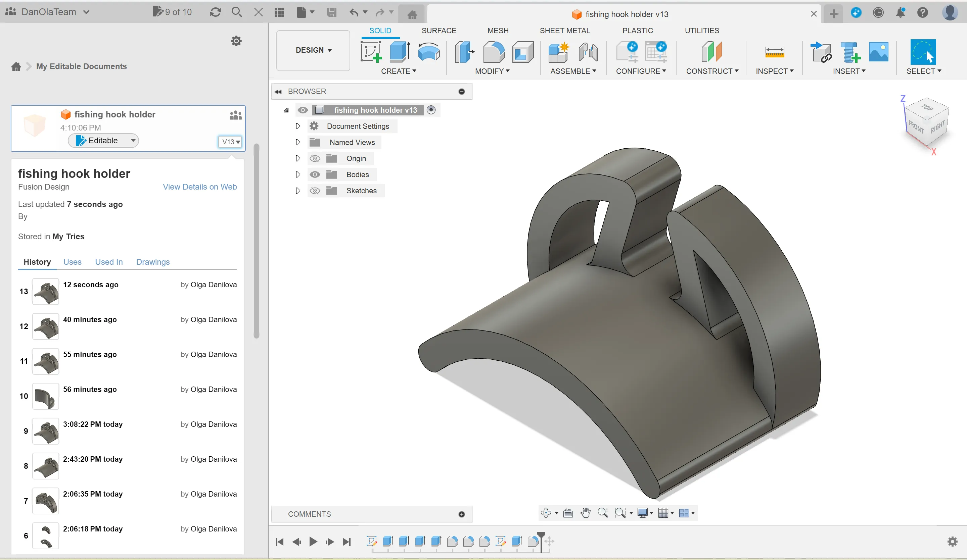Open the Drawings tab
This screenshot has height=560, width=967.
(153, 262)
